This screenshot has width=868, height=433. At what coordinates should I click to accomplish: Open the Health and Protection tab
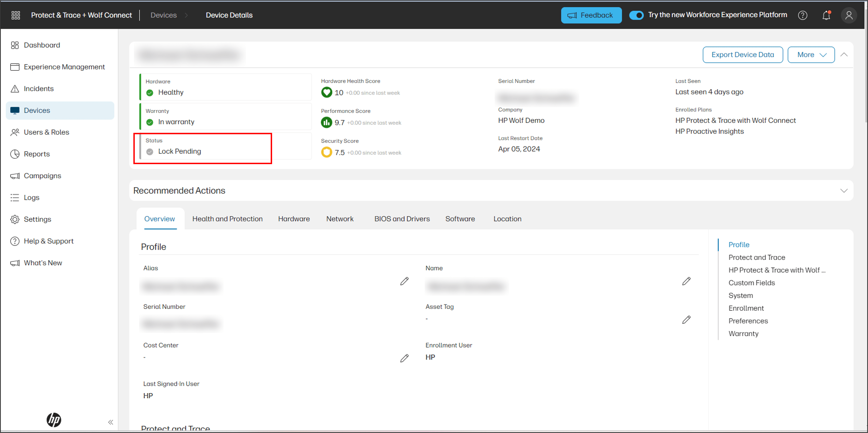pyautogui.click(x=228, y=219)
